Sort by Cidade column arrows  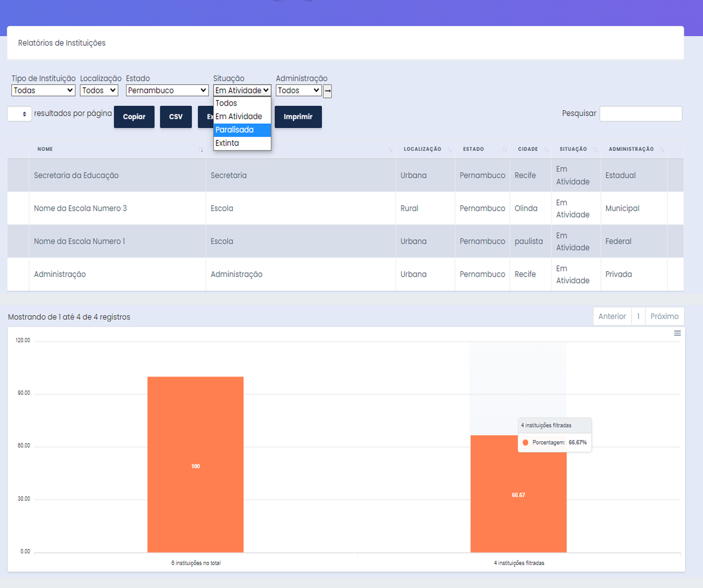(x=546, y=149)
